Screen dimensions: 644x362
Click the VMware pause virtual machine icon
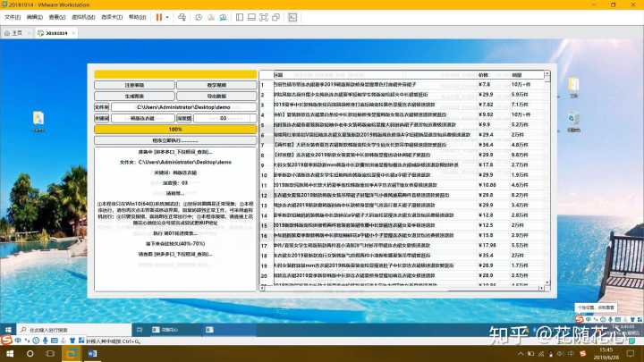(159, 17)
